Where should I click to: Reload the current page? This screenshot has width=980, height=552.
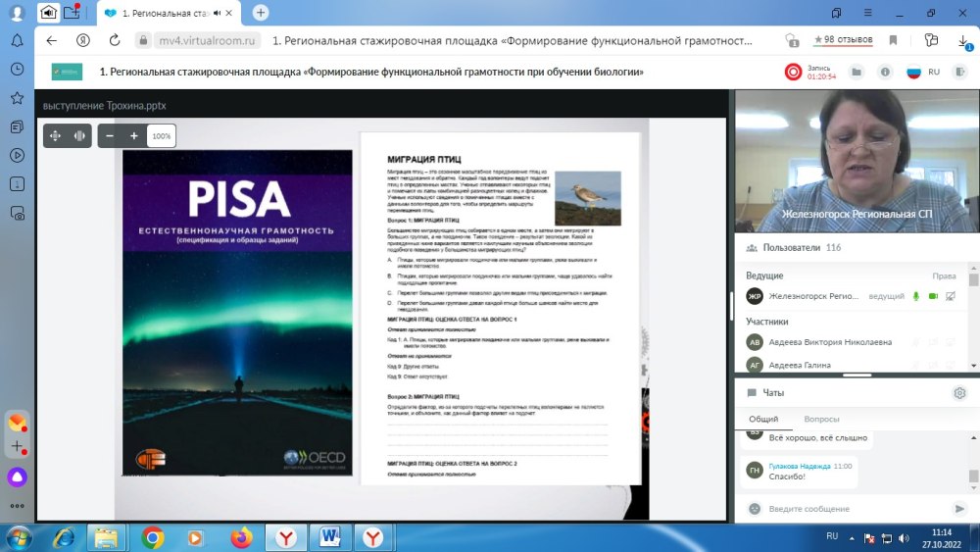[x=115, y=40]
